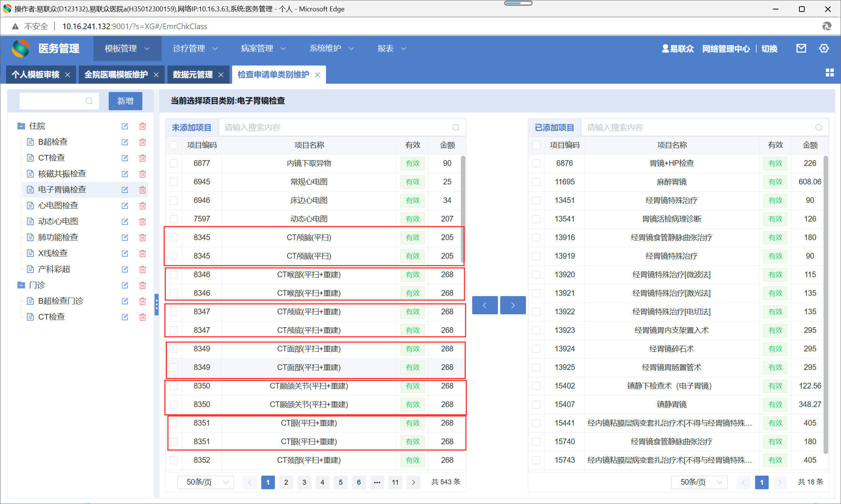Click right arrow button to add items
The width and height of the screenshot is (841, 504).
point(513,305)
